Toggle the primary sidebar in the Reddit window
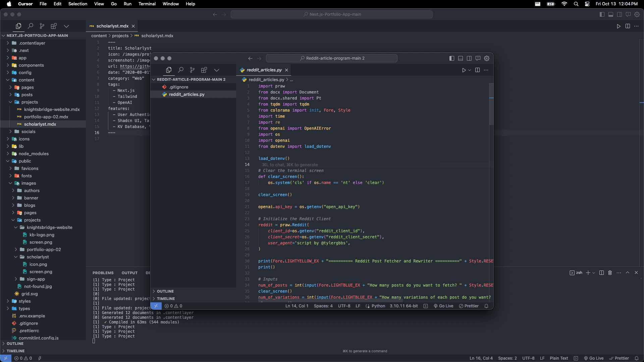 [x=452, y=58]
